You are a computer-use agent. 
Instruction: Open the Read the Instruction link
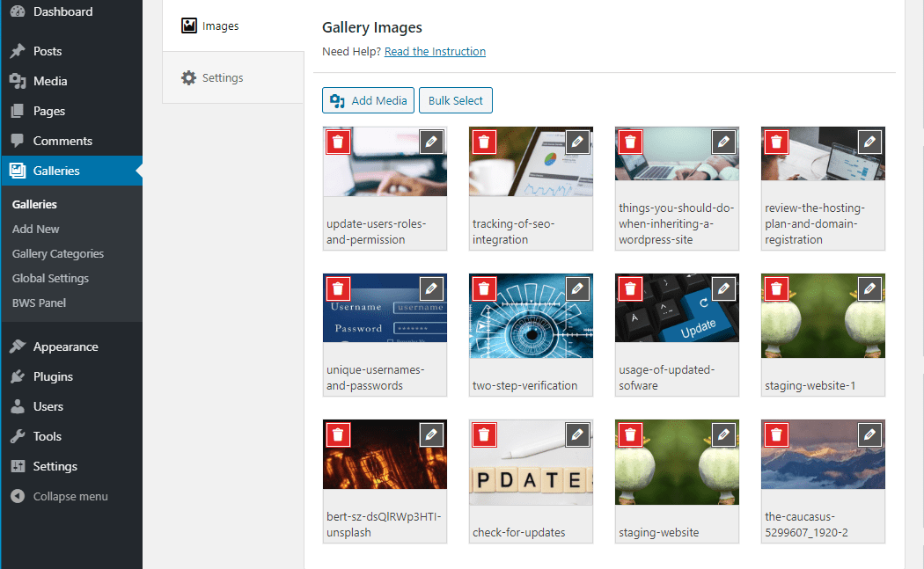pyautogui.click(x=435, y=51)
